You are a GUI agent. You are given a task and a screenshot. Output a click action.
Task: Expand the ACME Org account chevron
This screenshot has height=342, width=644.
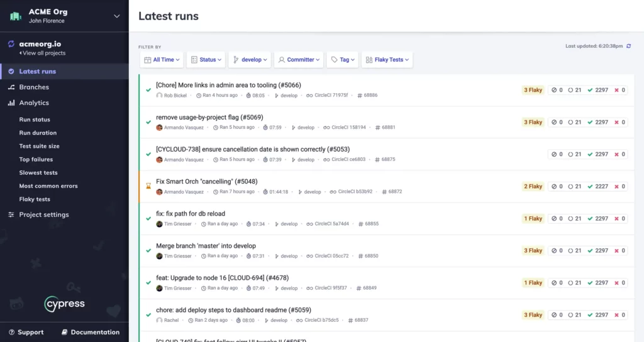[x=116, y=16]
